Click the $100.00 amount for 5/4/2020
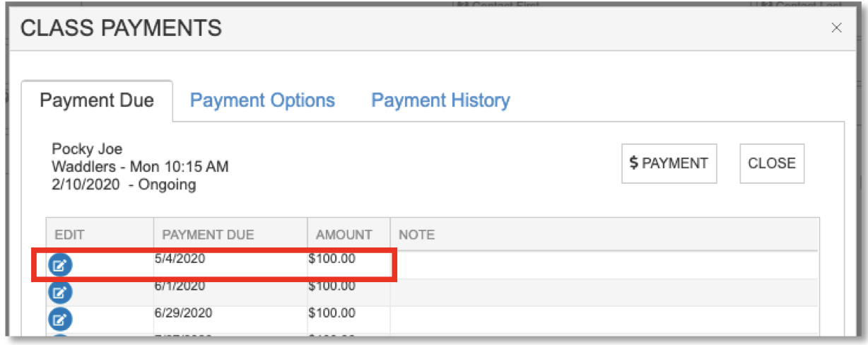The image size is (868, 345). [332, 259]
